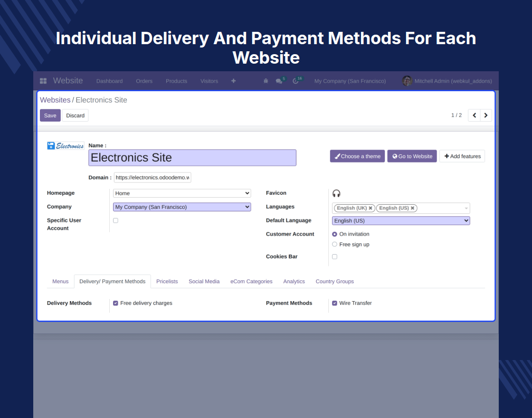Switch to the Social Media tab

(x=204, y=281)
